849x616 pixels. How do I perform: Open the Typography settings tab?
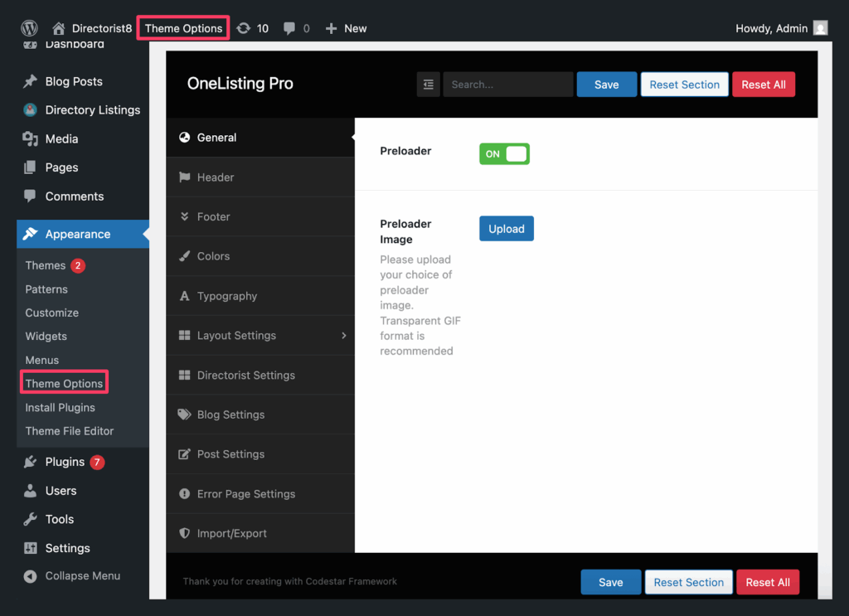226,296
